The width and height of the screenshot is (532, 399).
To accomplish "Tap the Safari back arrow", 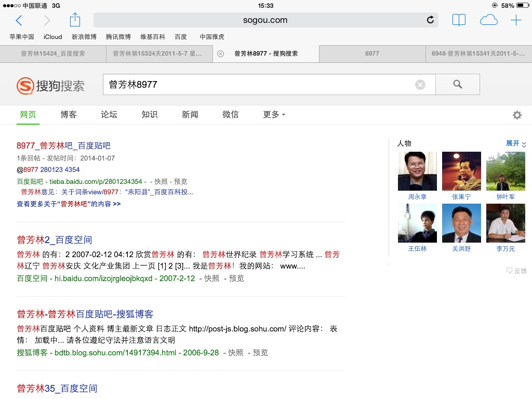I will tap(19, 20).
